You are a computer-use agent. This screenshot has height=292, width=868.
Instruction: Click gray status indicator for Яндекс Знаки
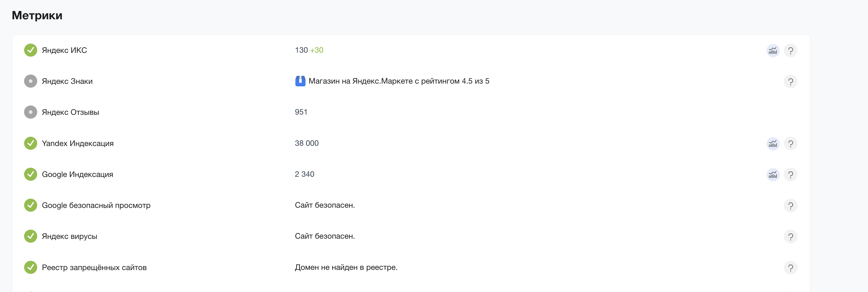tap(31, 81)
